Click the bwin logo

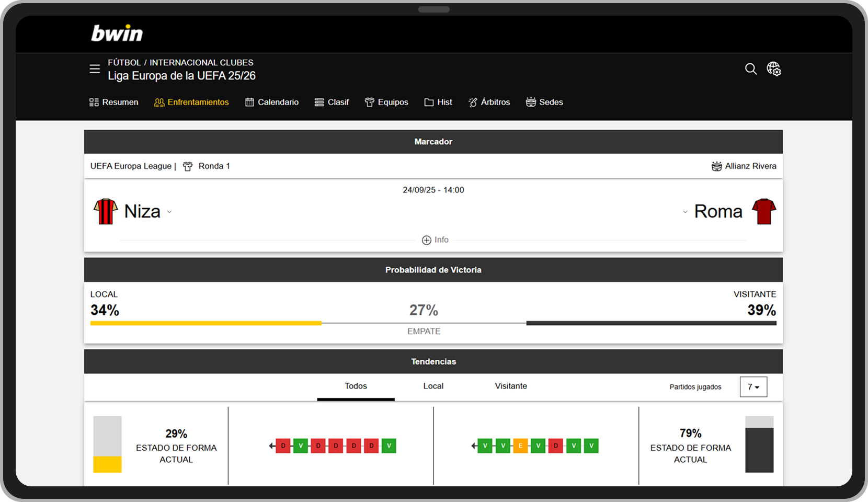coord(117,33)
